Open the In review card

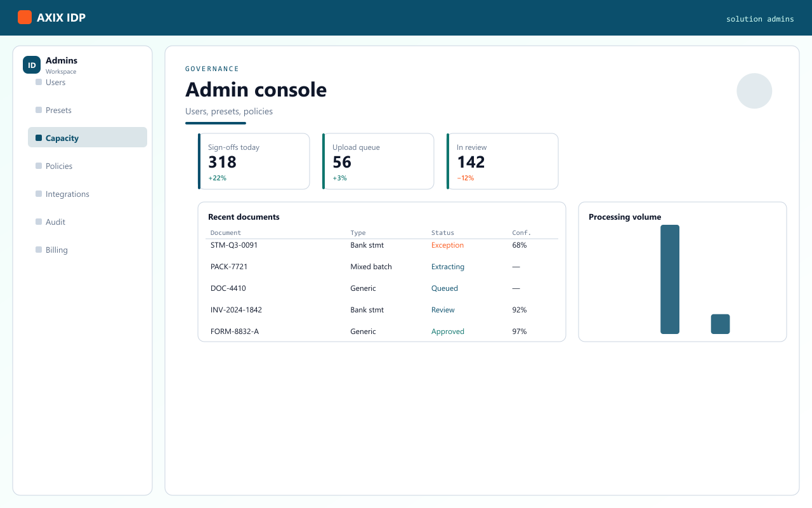(x=502, y=161)
